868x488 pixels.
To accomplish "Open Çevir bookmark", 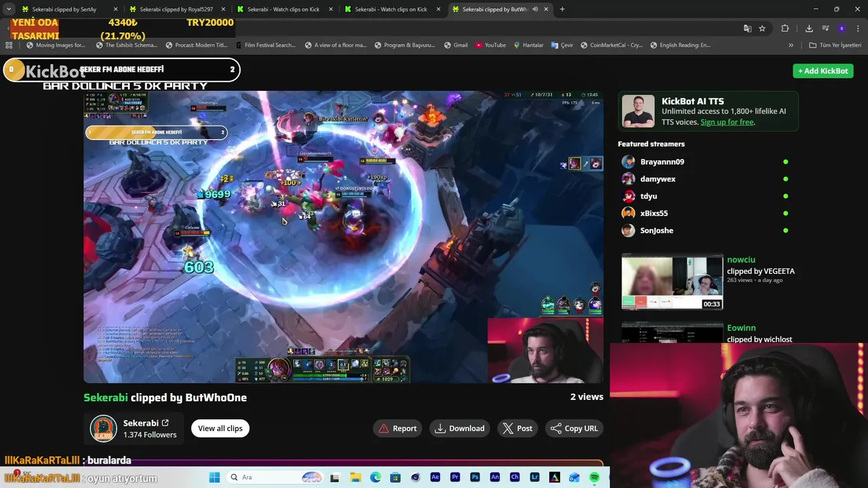I will (562, 45).
